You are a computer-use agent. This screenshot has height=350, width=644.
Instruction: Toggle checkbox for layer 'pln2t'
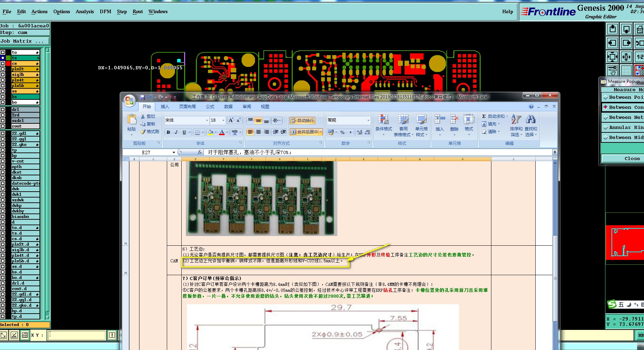pos(3,69)
